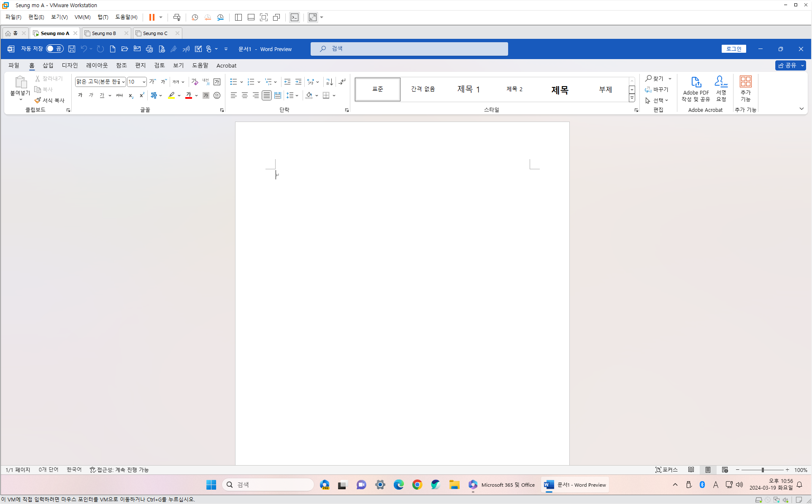
Task: Open the font name dropdown
Action: pyautogui.click(x=123, y=82)
